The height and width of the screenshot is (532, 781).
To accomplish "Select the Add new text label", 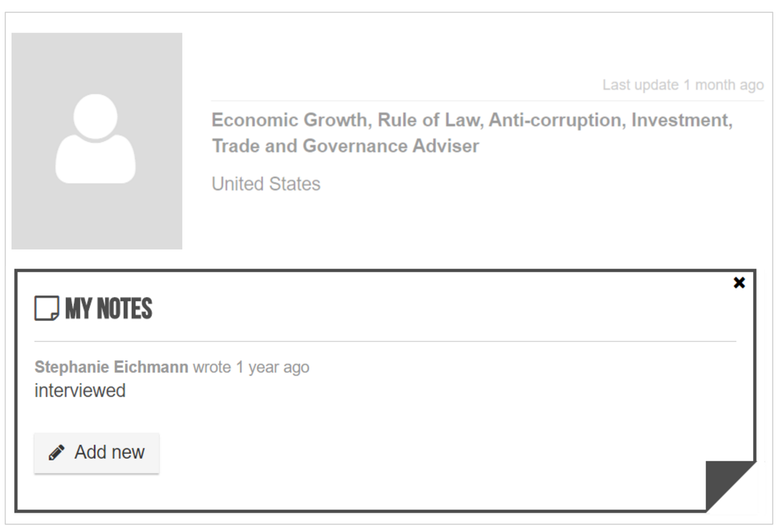I will (110, 452).
